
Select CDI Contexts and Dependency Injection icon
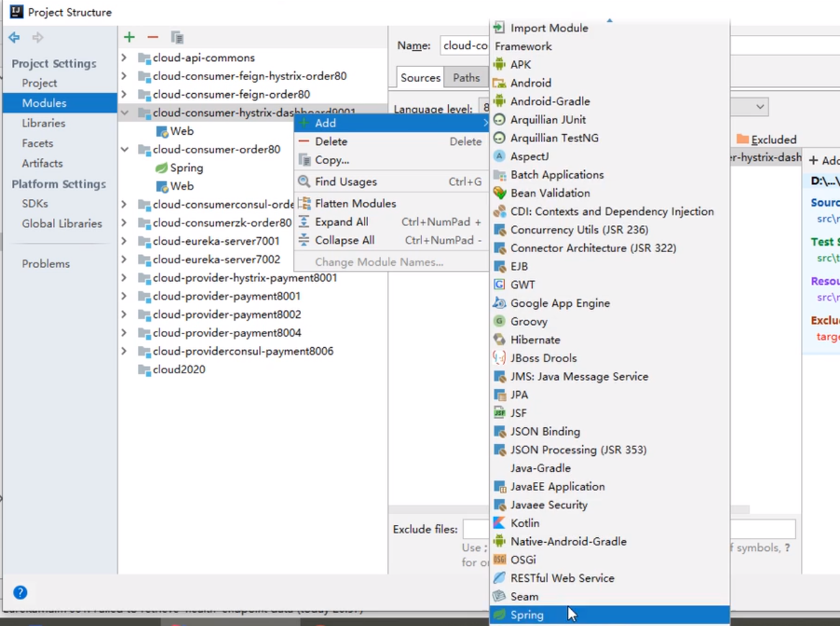(499, 211)
